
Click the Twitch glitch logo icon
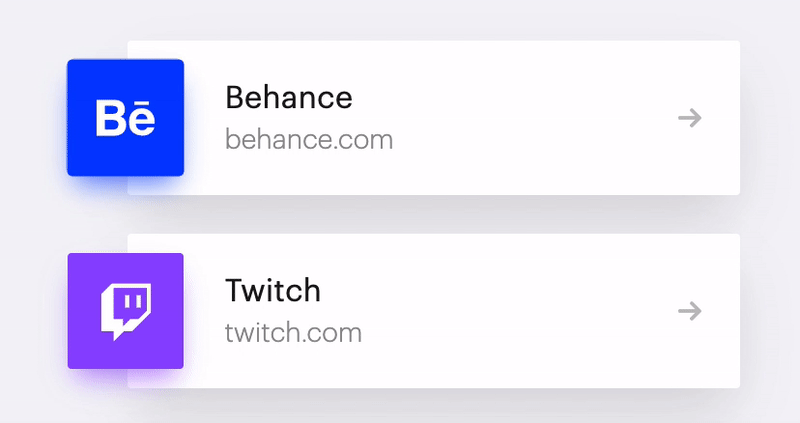[126, 311]
